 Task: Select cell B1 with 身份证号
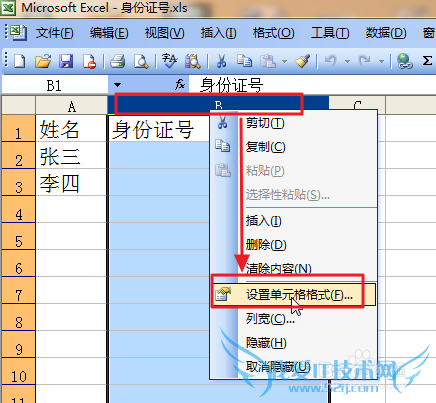click(x=159, y=129)
